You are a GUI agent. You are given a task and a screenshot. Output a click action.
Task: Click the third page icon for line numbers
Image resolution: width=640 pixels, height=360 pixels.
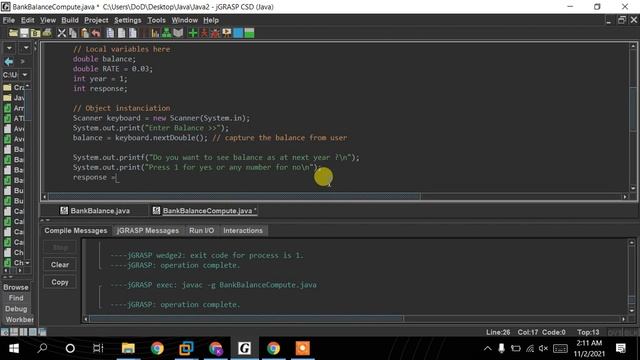(133, 33)
